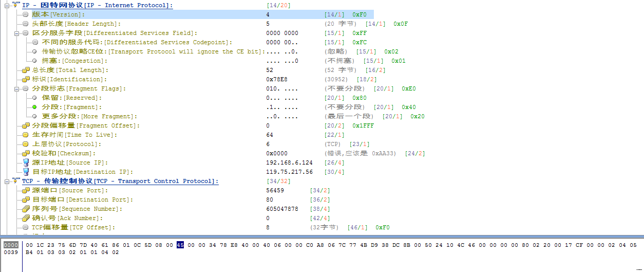Click the Header Length field icon
The width and height of the screenshot is (644, 272).
26,24
